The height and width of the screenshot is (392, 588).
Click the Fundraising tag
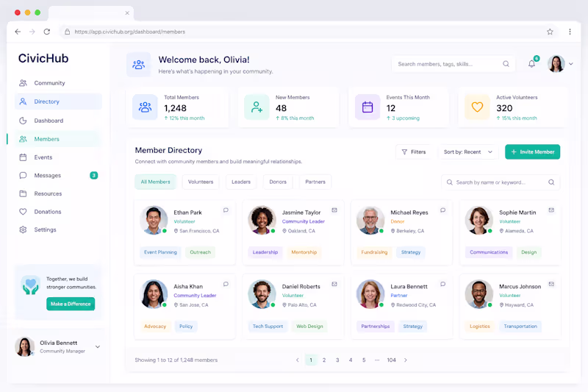tap(374, 252)
